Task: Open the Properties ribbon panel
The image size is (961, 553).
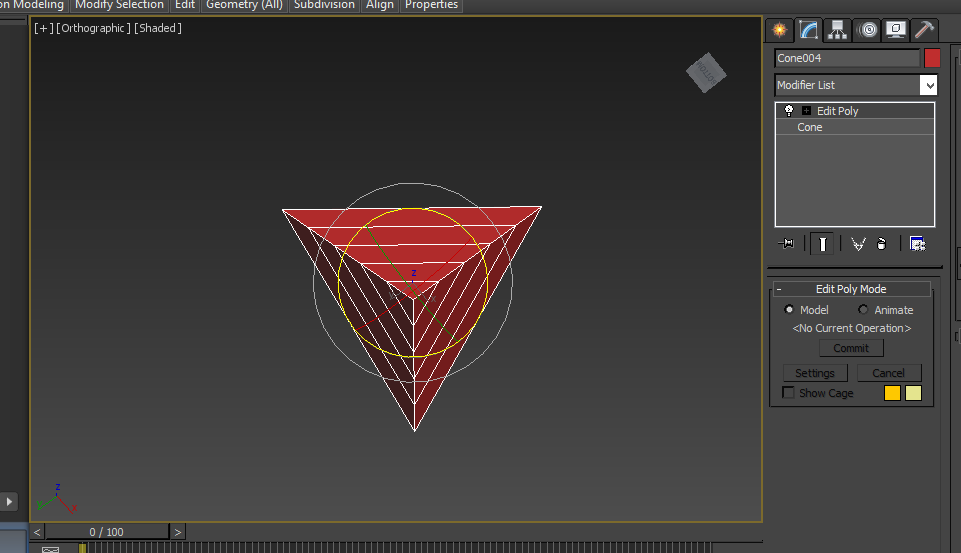Action: tap(431, 5)
